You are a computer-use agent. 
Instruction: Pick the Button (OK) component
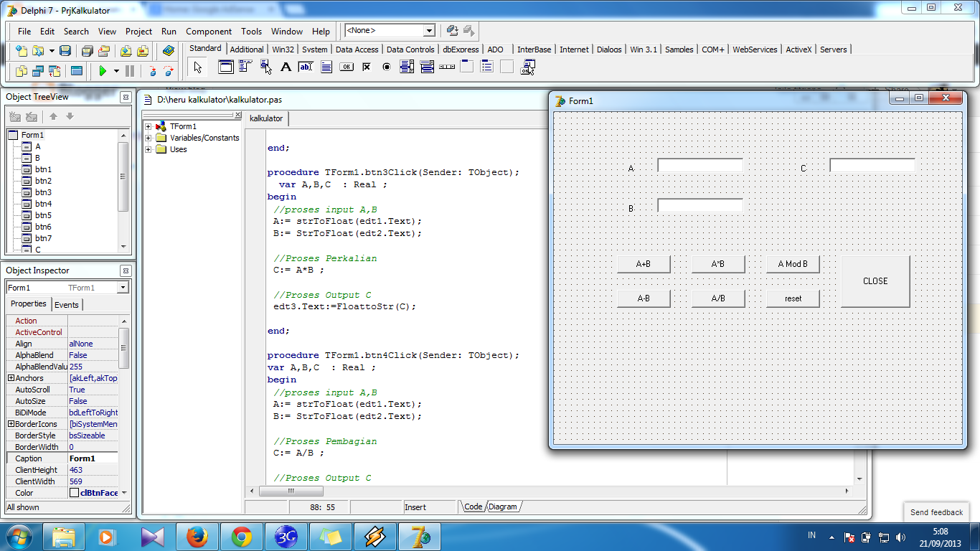pyautogui.click(x=347, y=67)
